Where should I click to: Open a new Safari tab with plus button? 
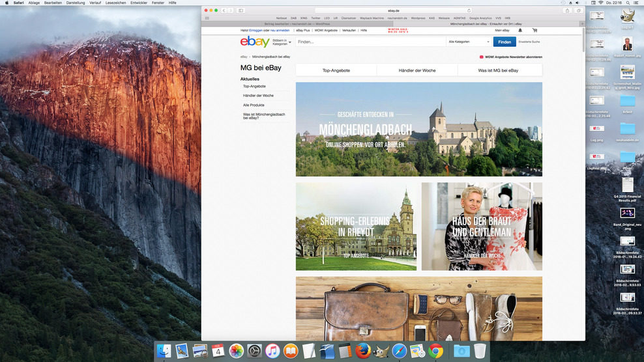pyautogui.click(x=582, y=24)
